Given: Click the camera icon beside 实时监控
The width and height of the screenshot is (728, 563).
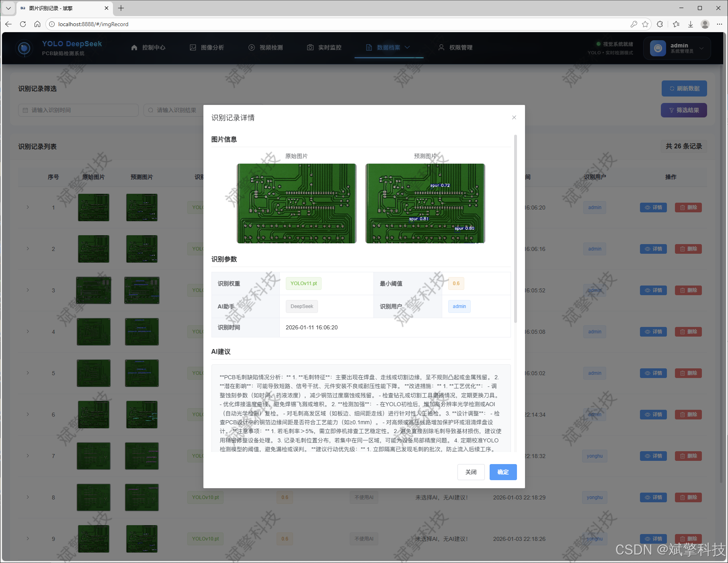Looking at the screenshot, I should coord(310,47).
